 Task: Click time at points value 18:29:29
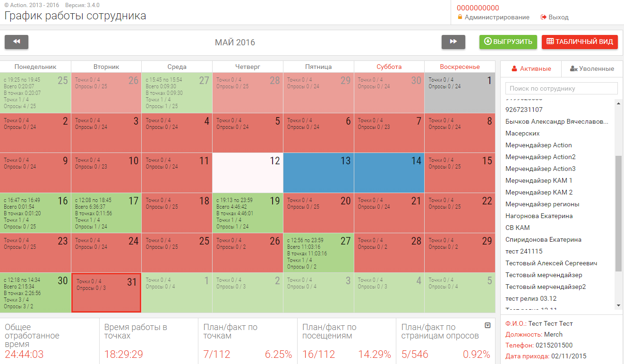[x=124, y=354]
